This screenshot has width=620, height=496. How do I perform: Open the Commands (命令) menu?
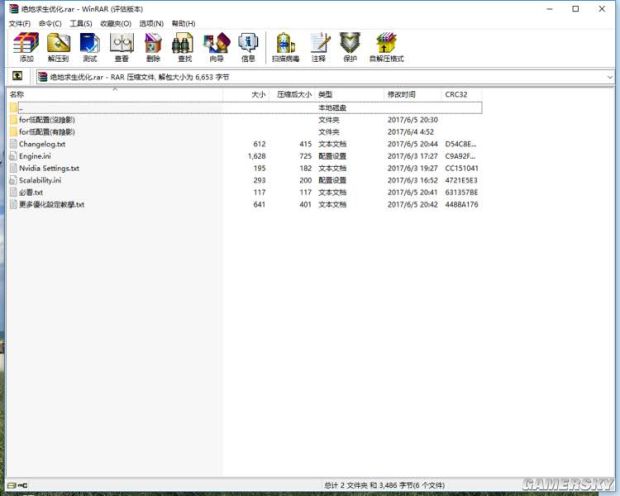(50, 23)
